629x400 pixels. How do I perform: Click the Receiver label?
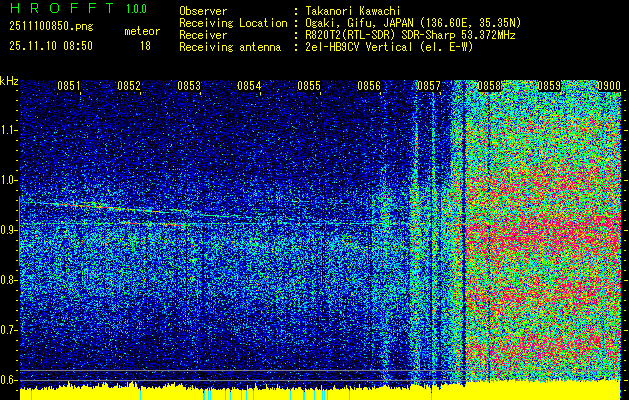[x=203, y=35]
